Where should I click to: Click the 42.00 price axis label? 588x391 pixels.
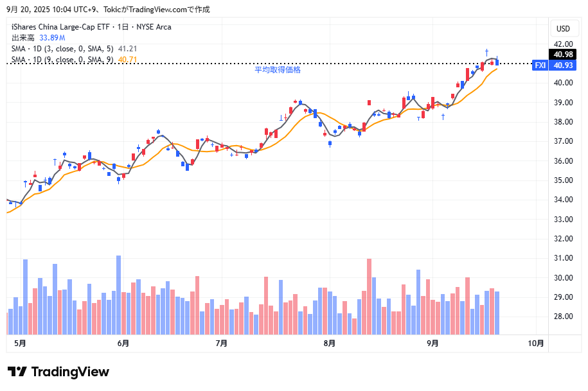(x=563, y=44)
